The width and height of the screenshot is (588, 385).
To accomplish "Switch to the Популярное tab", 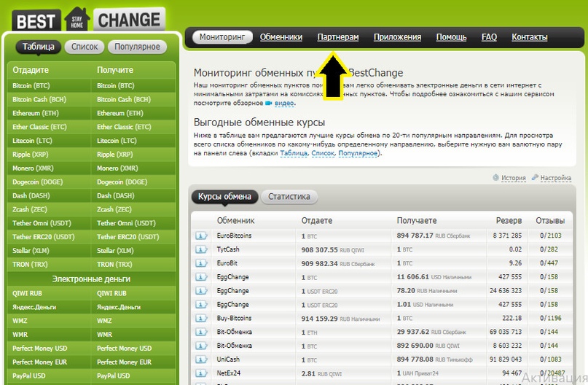I will pyautogui.click(x=137, y=47).
